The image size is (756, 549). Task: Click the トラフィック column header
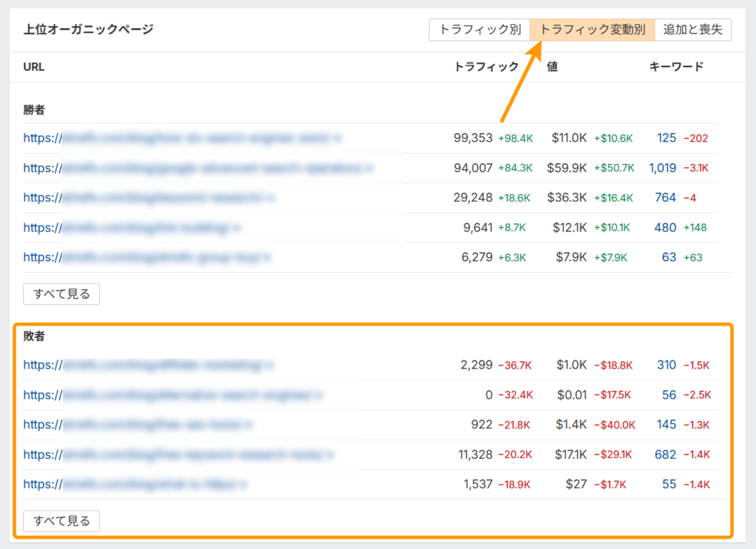point(487,66)
